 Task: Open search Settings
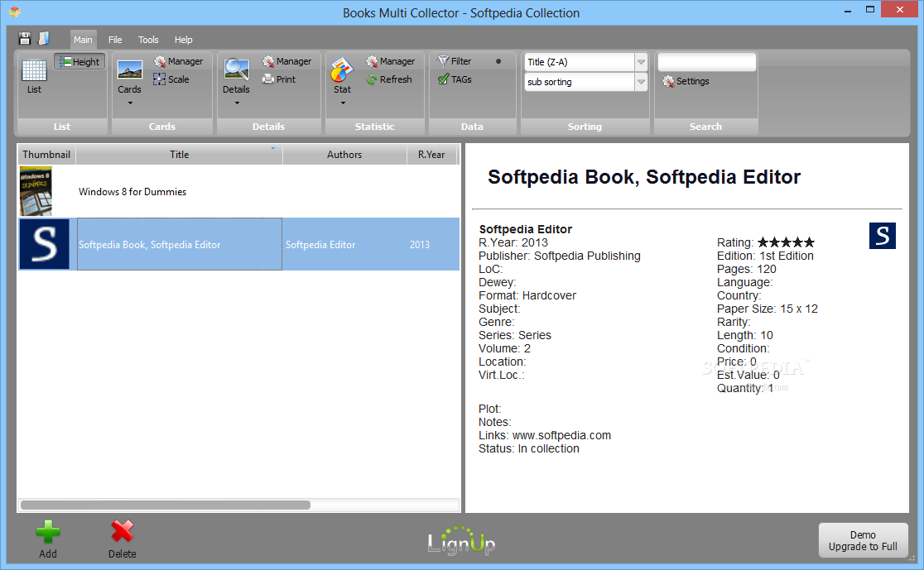(686, 81)
